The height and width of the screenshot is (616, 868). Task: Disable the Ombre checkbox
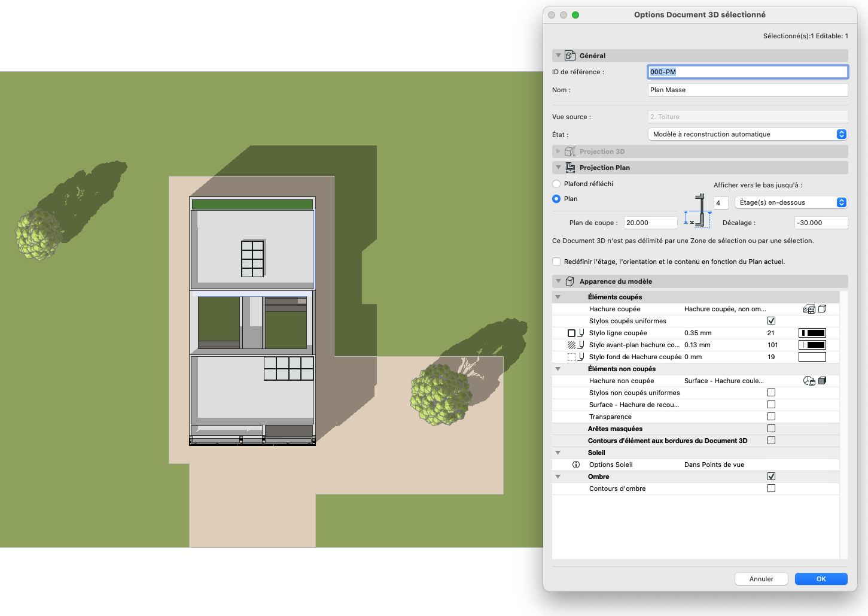tap(771, 477)
